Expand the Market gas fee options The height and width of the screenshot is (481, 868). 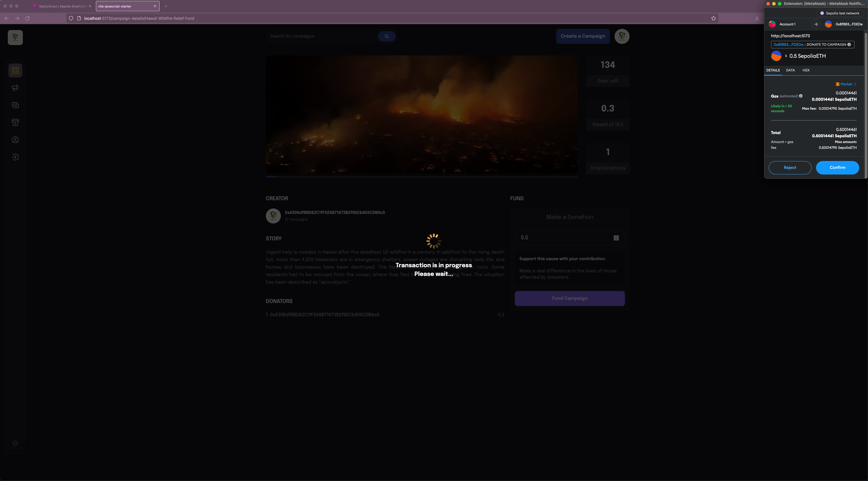pyautogui.click(x=846, y=84)
